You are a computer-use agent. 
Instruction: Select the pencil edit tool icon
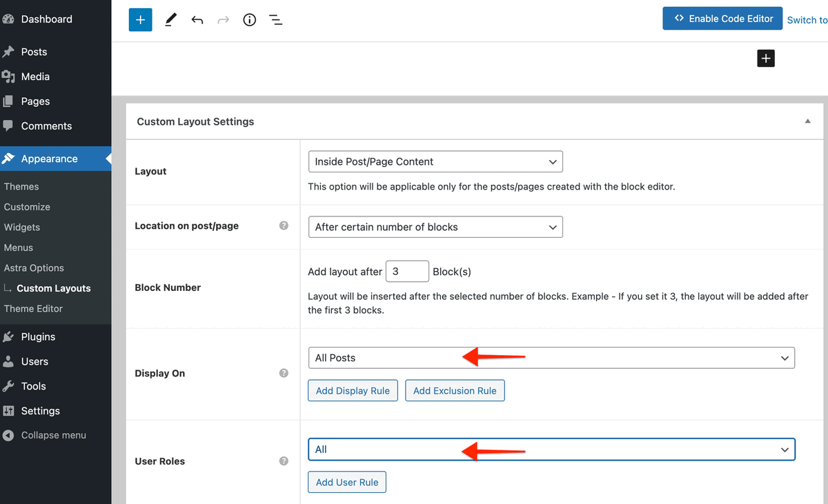170,20
